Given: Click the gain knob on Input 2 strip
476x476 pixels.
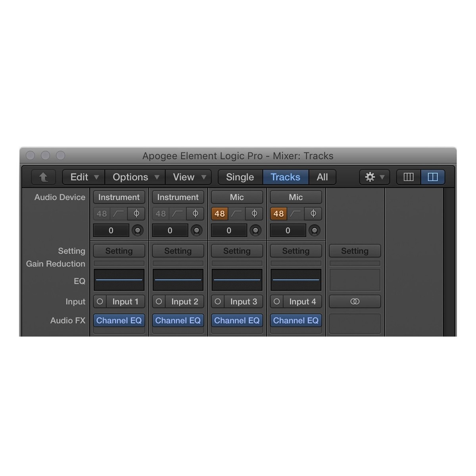Looking at the screenshot, I should [x=196, y=230].
